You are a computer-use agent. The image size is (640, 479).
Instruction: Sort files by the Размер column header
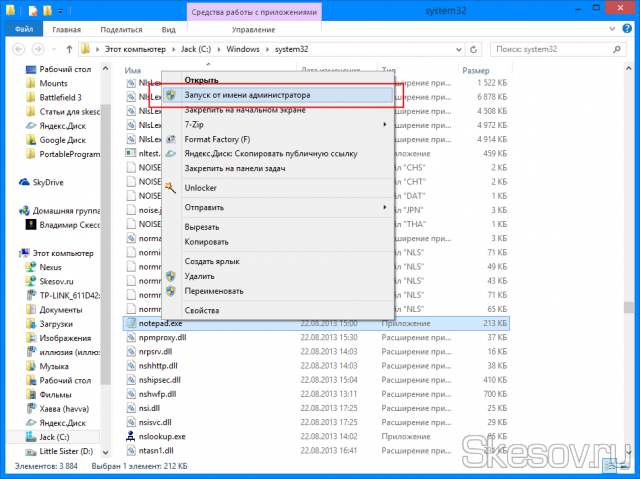coord(475,70)
